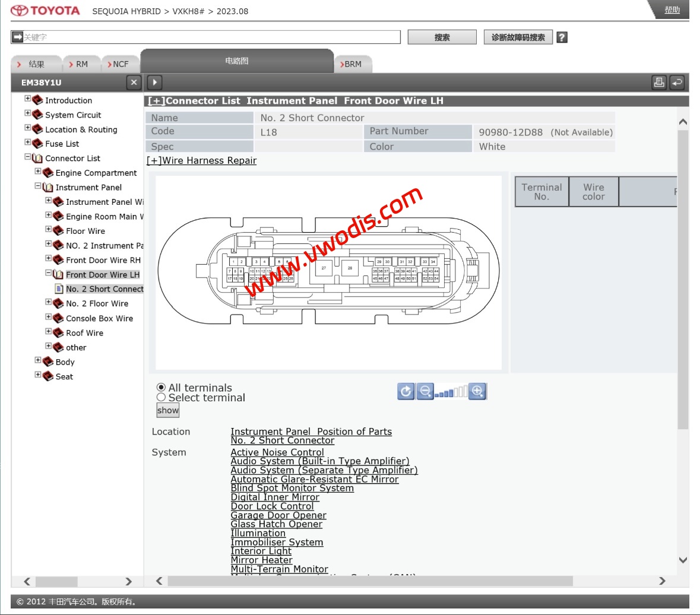Expand the Wire Harness Repair section
700x615 pixels.
202,160
